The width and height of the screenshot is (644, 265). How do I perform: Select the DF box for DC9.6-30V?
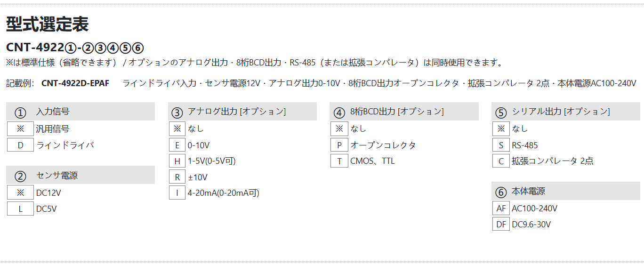(501, 225)
